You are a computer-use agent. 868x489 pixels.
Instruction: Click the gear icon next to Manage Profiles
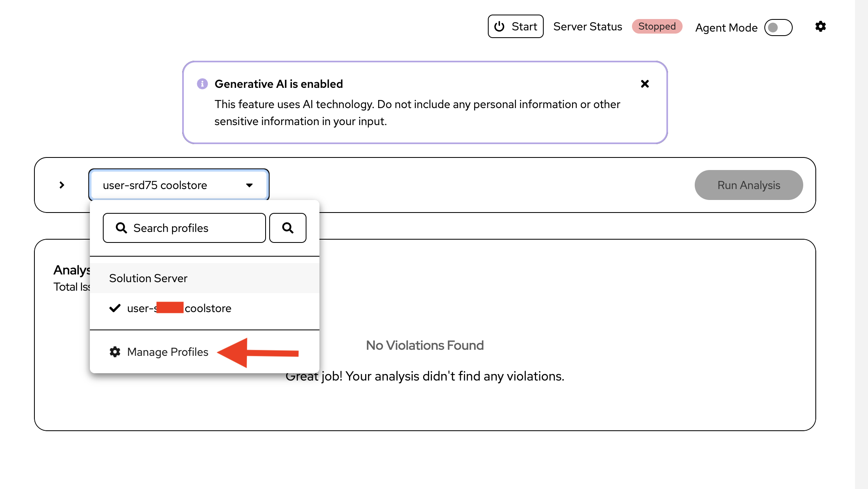click(115, 352)
